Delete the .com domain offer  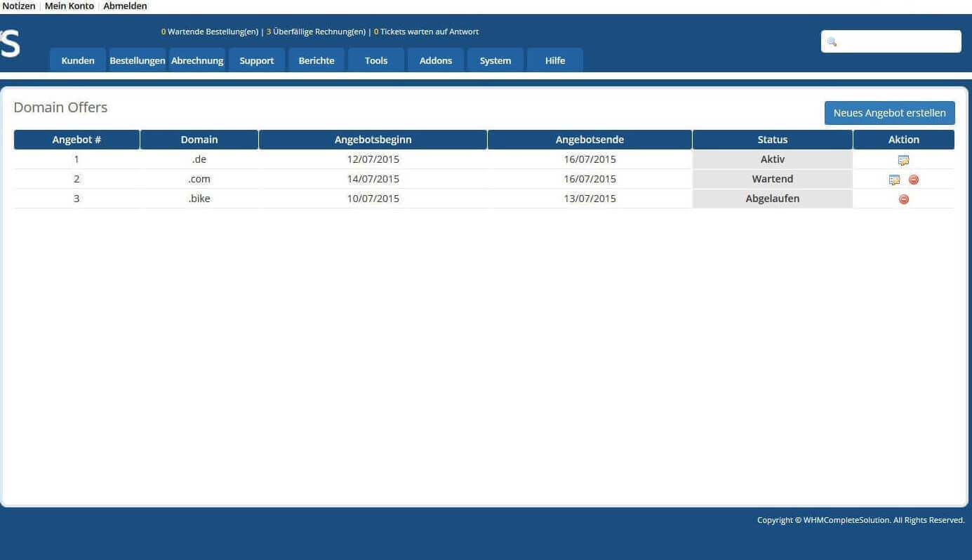pyautogui.click(x=914, y=180)
